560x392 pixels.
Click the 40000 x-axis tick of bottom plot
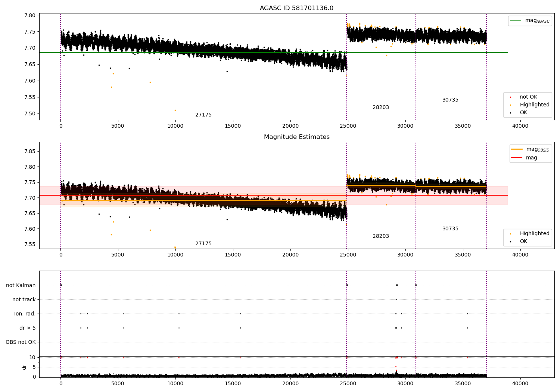tap(520, 384)
